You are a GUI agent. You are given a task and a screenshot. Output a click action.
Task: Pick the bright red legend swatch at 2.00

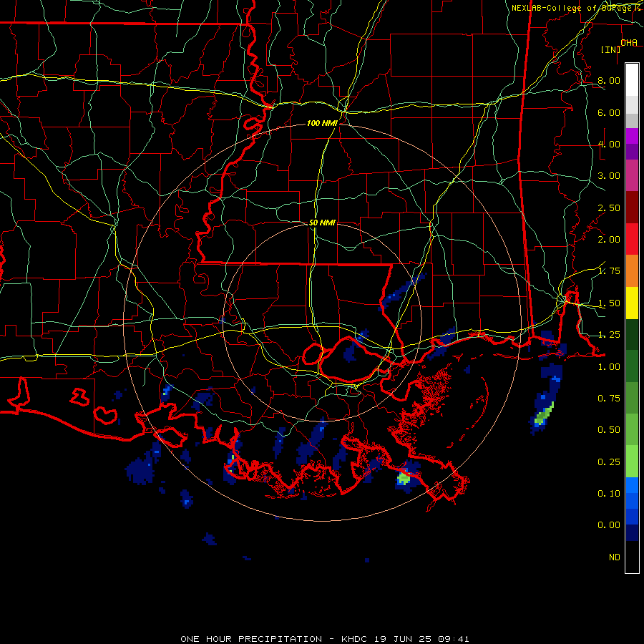pos(632,239)
